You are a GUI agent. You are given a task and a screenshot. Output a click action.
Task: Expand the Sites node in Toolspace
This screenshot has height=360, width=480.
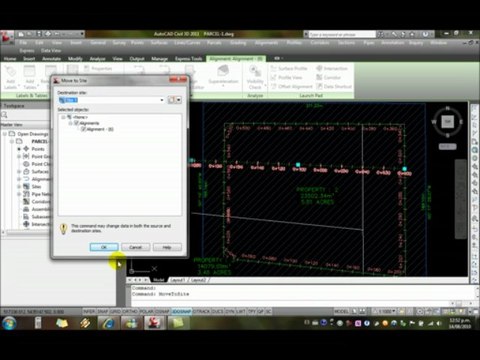pos(19,187)
